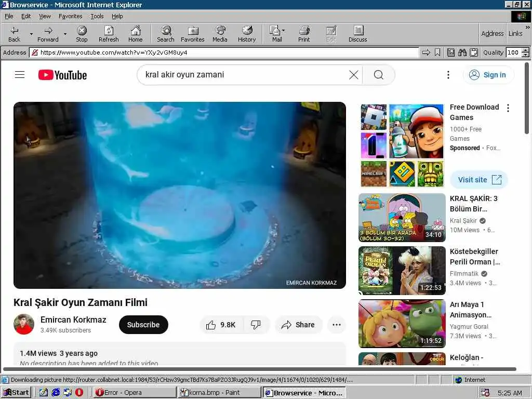The height and width of the screenshot is (399, 532).
Task: Open the Tools menu
Action: pyautogui.click(x=97, y=16)
